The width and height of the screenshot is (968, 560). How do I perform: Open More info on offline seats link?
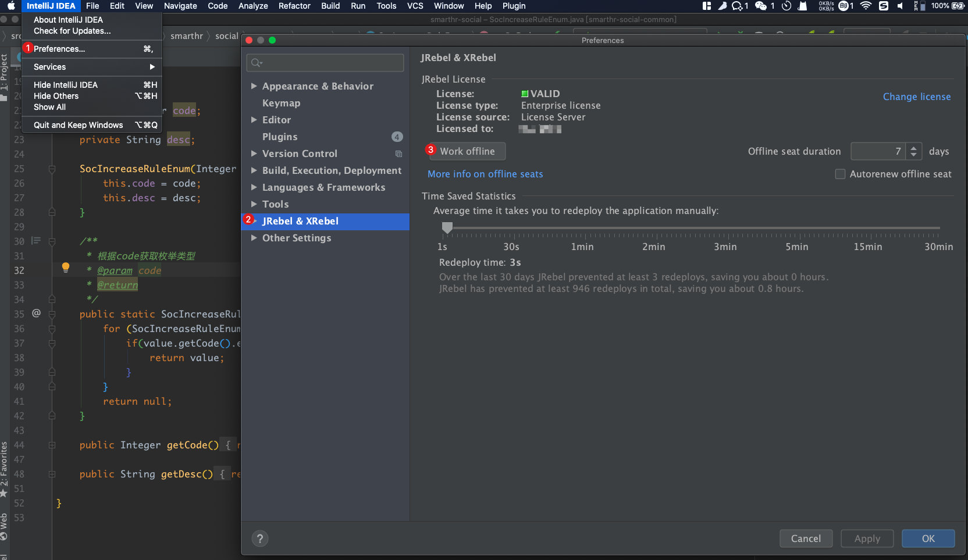pos(485,174)
